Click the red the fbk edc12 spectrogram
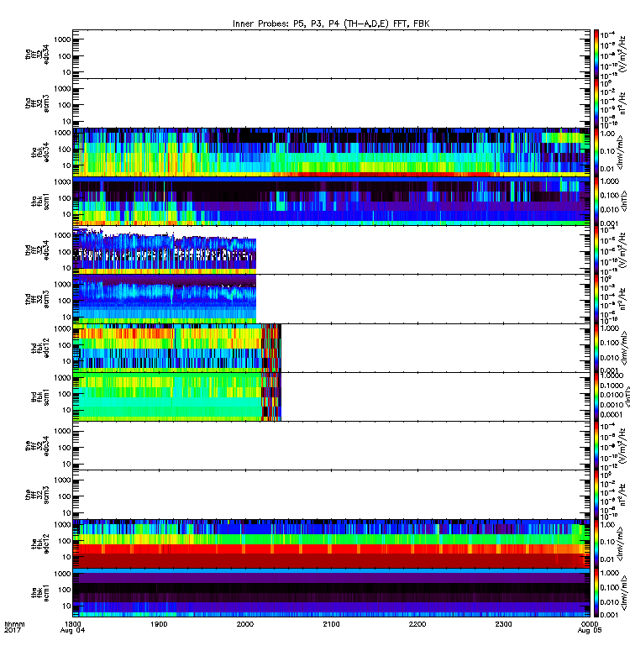630x672 pixels. pyautogui.click(x=331, y=543)
